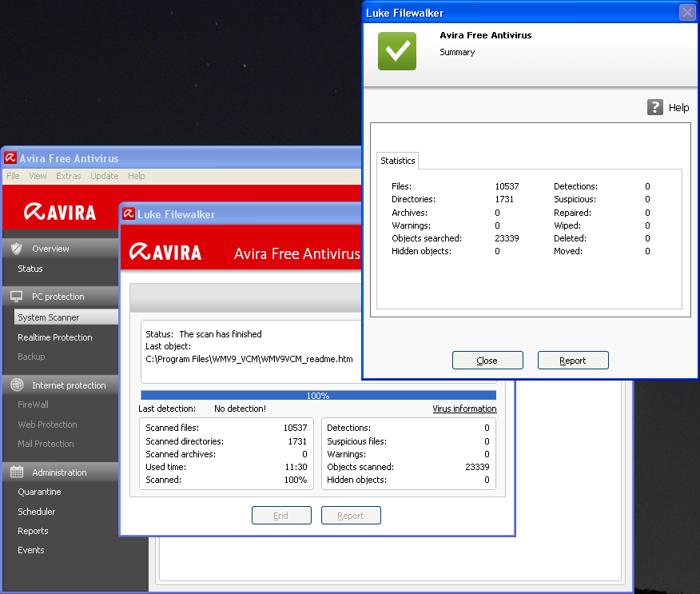Open Realtime Protection in the sidebar

(x=55, y=337)
